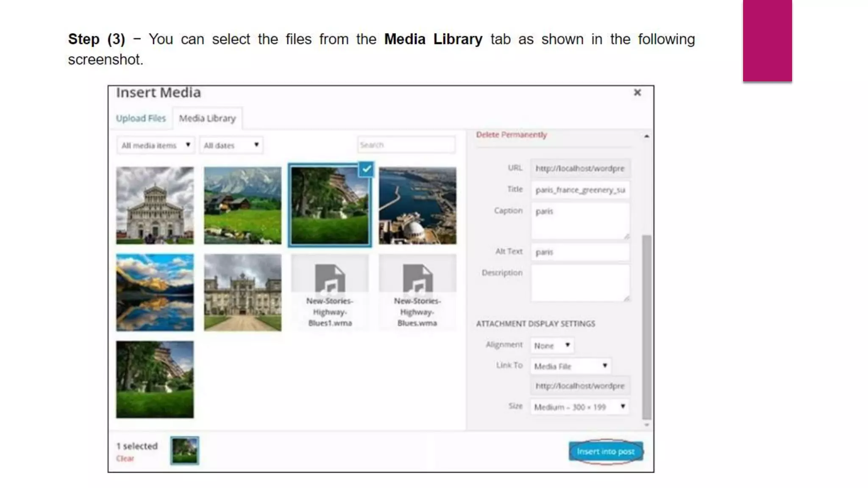Select the alpine meadow mountain thumbnail
The width and height of the screenshot is (868, 488).
point(242,205)
